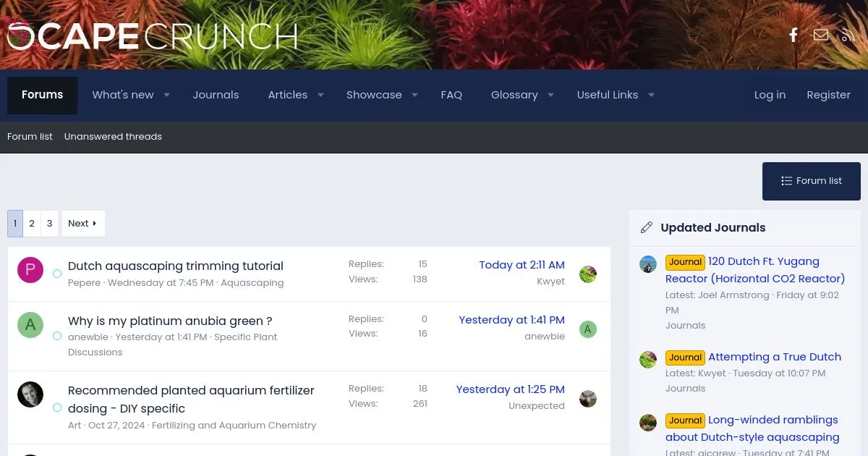Open the Facebook icon in header
This screenshot has width=868, height=456.
tap(793, 35)
